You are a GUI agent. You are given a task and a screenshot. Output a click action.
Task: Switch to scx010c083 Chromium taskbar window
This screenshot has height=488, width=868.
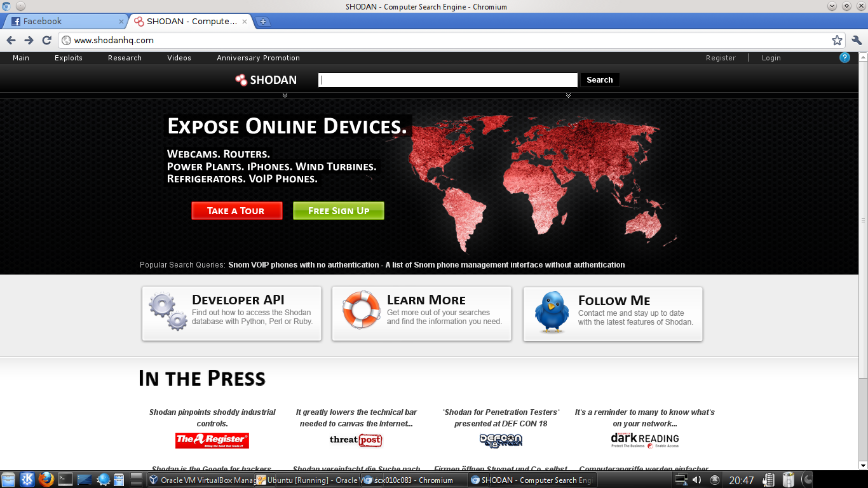coord(414,480)
